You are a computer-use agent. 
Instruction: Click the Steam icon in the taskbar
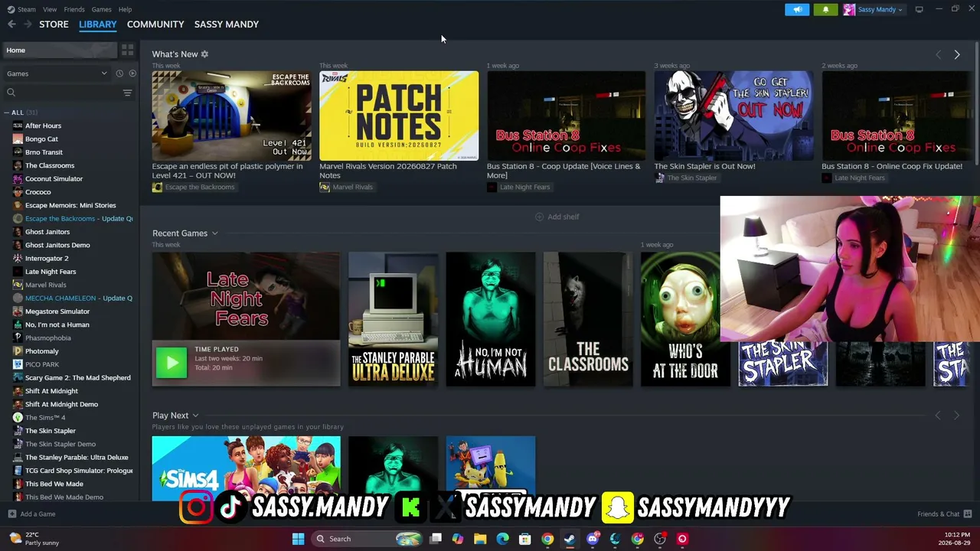pos(570,539)
